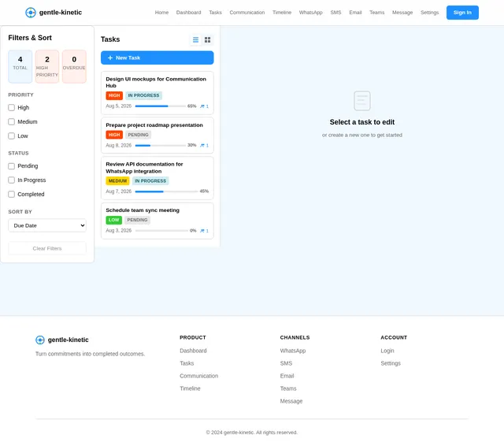
Task: Select Tasks in the top navigation
Action: [215, 13]
